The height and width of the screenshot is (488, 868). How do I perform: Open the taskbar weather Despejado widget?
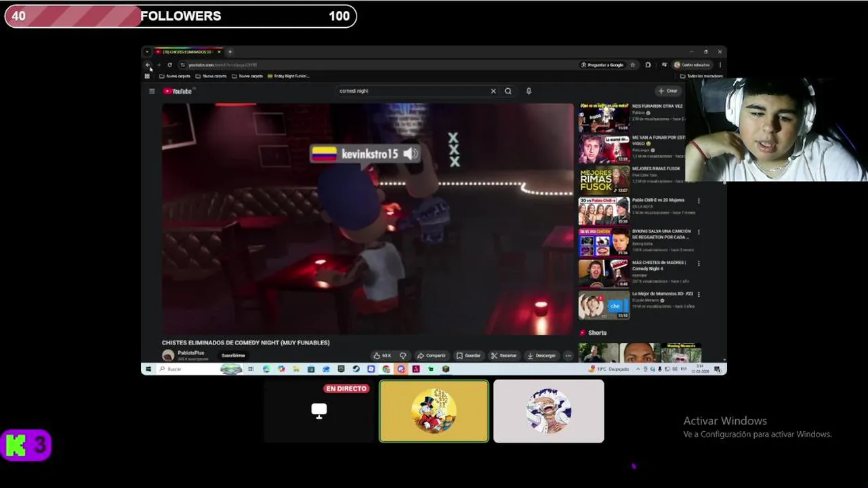610,369
